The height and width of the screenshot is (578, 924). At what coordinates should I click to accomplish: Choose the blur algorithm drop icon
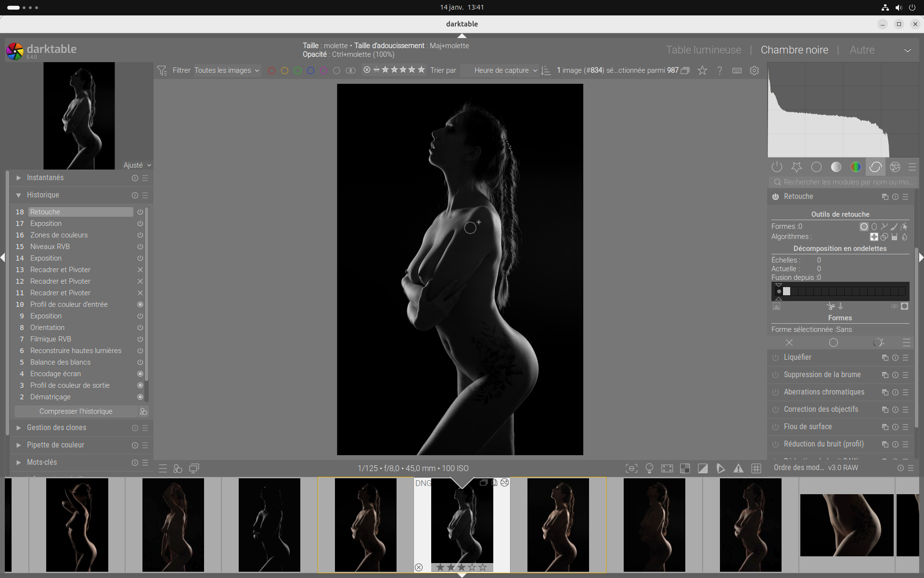(904, 236)
